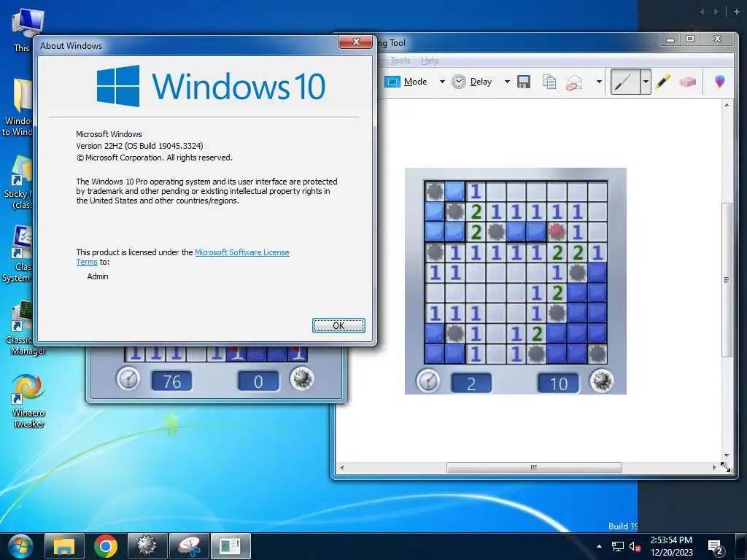This screenshot has height=560, width=747.
Task: Switch to Snipping Tool on the taskbar
Action: click(189, 546)
